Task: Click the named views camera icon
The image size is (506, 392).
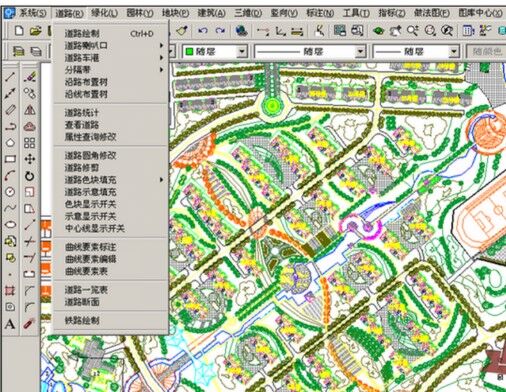Action: coord(357,31)
